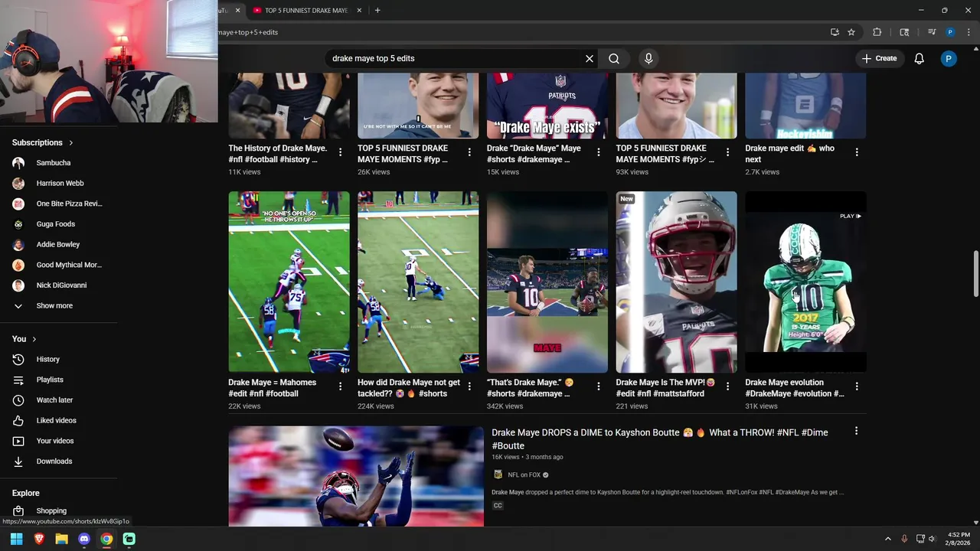Show hidden system tray icons chevron
Viewport: 980px width, 551px height.
[x=888, y=539]
